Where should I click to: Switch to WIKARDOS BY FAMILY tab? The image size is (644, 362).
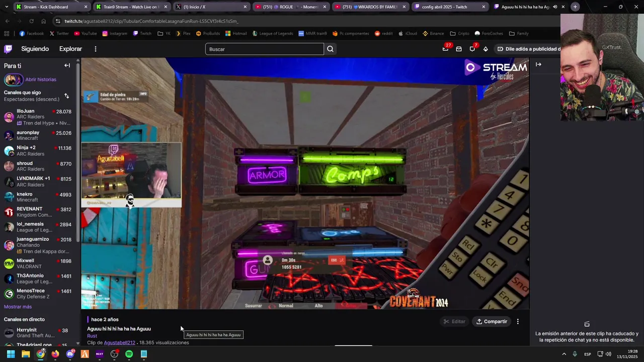point(370,7)
